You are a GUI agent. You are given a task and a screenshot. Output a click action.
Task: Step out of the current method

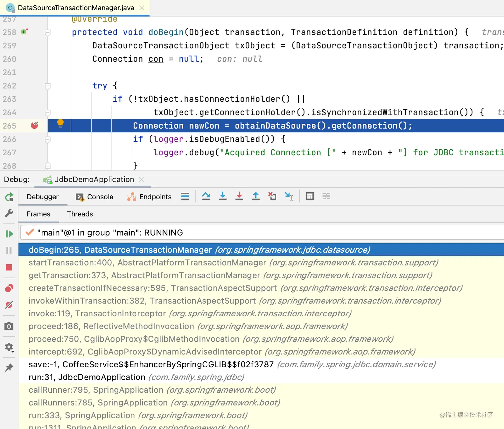click(x=256, y=196)
